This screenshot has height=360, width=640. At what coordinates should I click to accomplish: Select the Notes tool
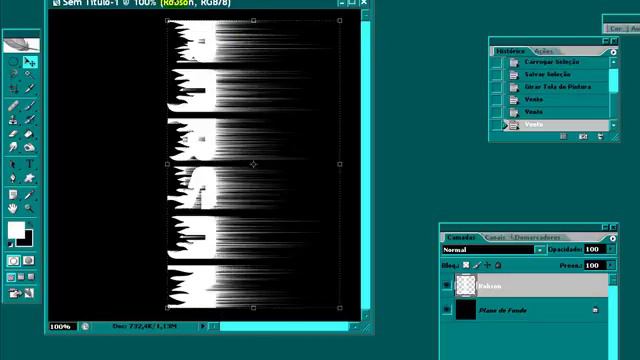tap(13, 195)
